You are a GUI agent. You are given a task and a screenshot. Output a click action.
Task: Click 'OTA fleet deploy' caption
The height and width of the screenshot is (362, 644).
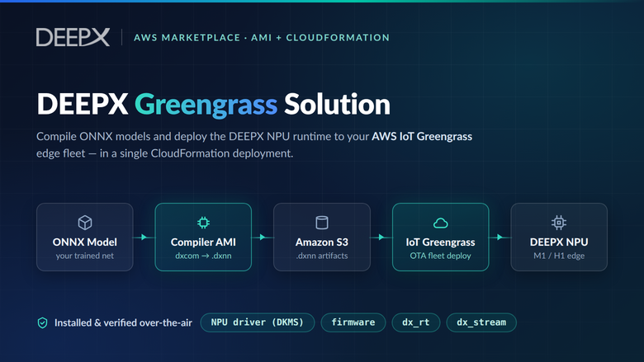[441, 256]
